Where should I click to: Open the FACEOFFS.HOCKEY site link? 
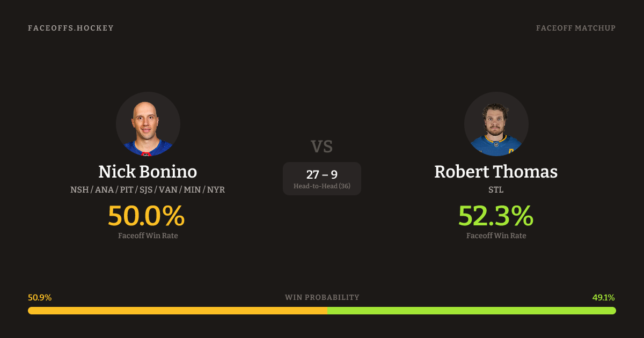coord(71,28)
